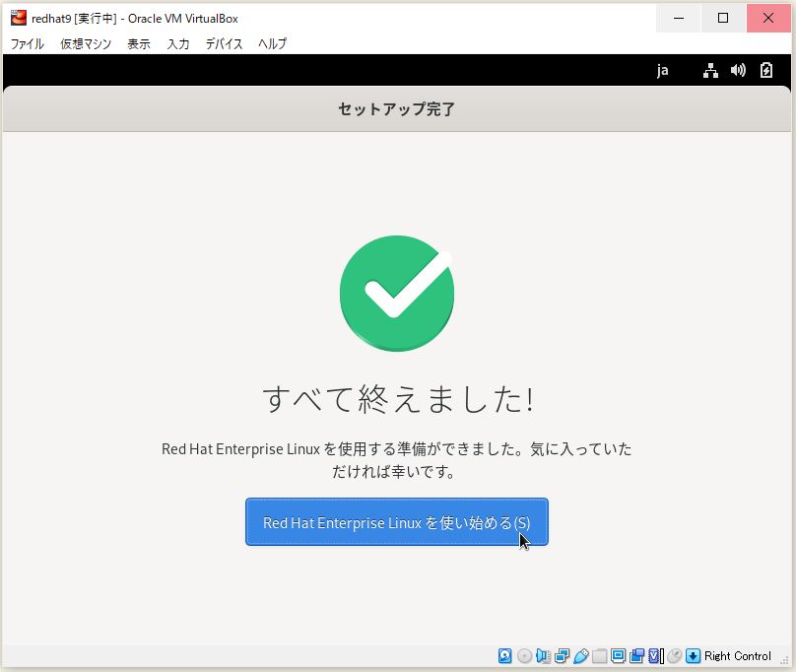Open the ファイル menu
Viewport: 796px width, 672px height.
[28, 43]
